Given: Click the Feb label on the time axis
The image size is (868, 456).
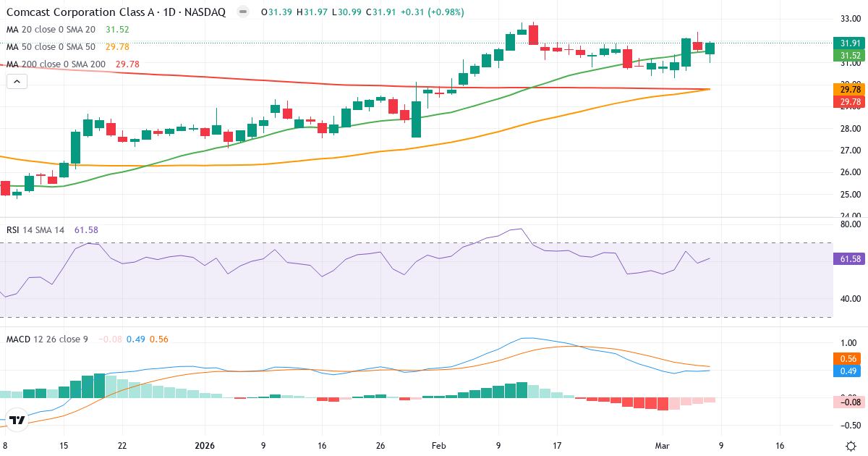Looking at the screenshot, I should pyautogui.click(x=438, y=447).
